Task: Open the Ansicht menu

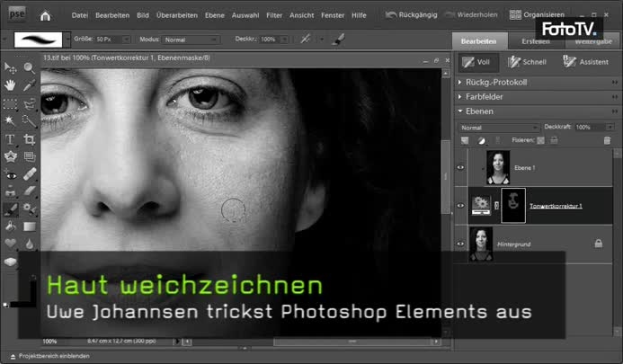Action: click(x=301, y=15)
